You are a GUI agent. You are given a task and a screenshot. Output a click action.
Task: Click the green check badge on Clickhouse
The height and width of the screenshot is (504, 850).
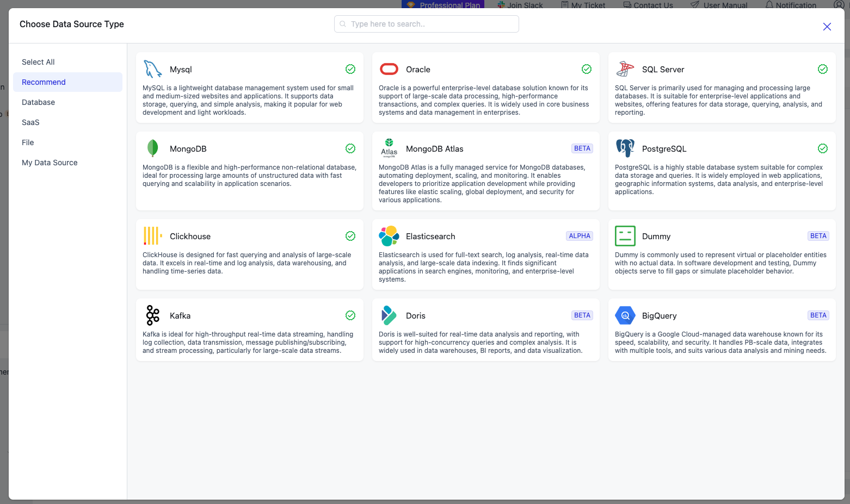pos(350,236)
